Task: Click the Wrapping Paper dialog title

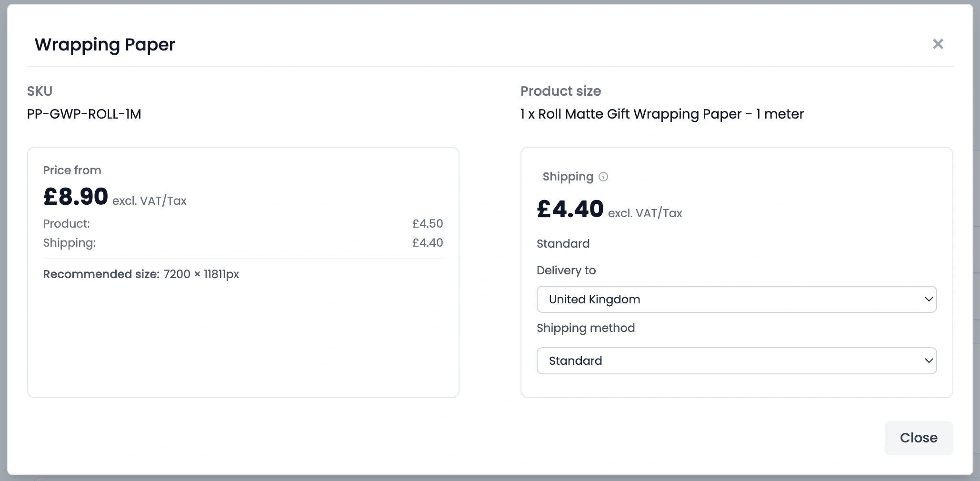Action: pos(104,44)
